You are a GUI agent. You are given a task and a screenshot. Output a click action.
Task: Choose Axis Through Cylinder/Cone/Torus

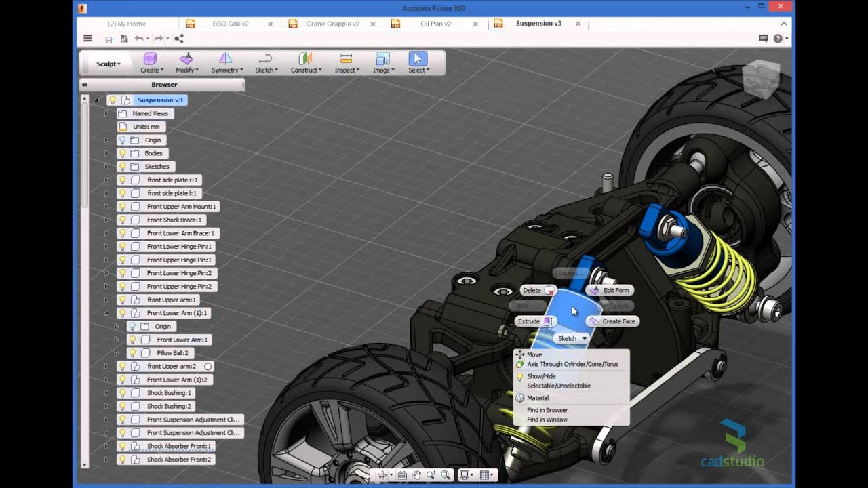pyautogui.click(x=572, y=364)
